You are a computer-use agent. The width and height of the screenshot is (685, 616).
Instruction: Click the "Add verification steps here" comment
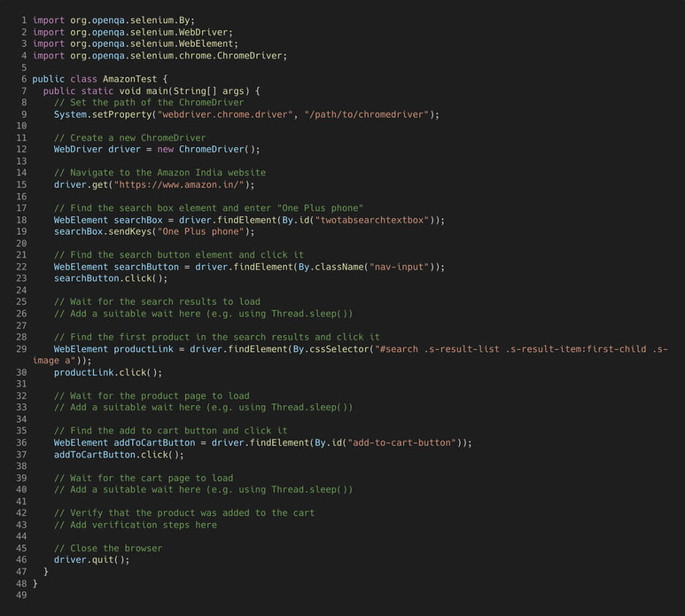click(x=135, y=525)
